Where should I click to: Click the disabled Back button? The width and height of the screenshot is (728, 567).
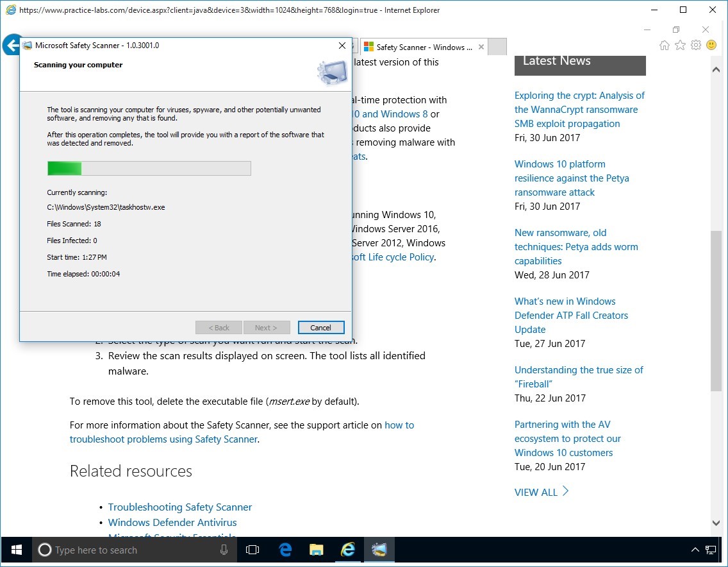pos(219,328)
